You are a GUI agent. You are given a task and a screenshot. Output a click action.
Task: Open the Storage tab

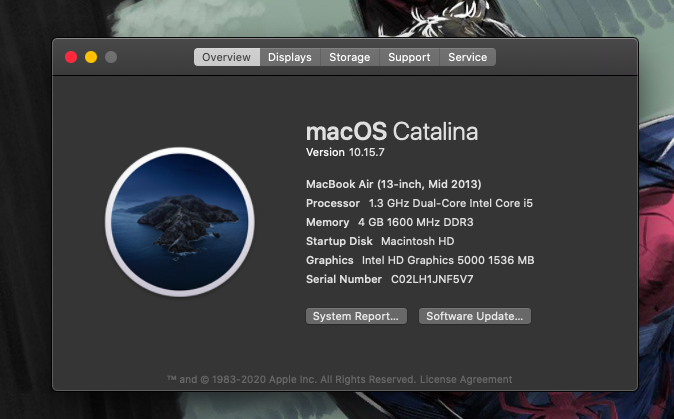tap(349, 57)
